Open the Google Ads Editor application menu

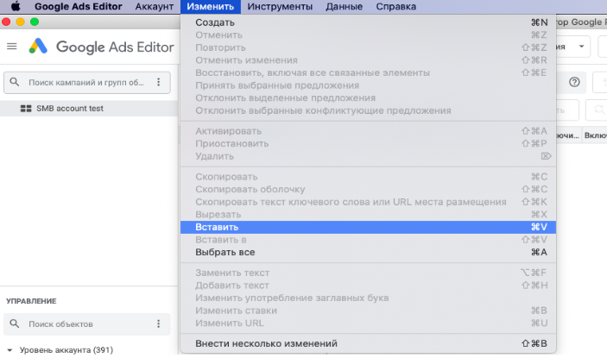[79, 7]
